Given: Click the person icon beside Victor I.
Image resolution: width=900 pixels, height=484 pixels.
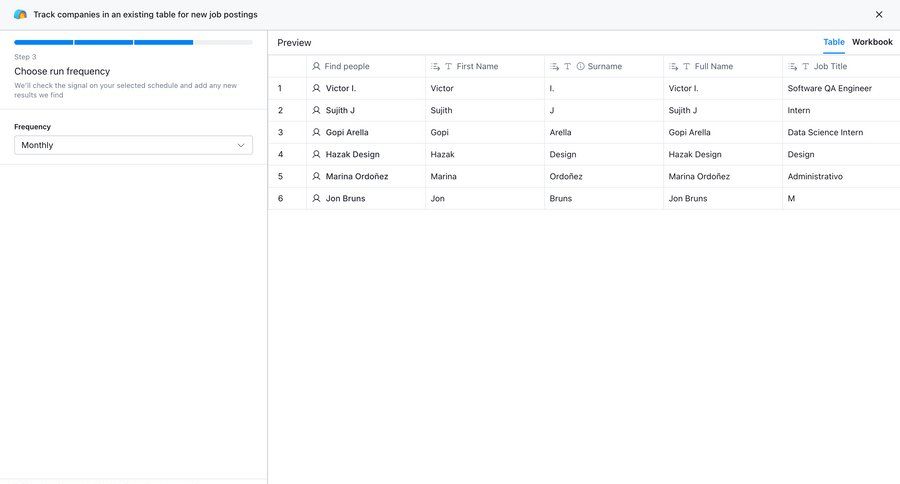Looking at the screenshot, I should tap(316, 88).
